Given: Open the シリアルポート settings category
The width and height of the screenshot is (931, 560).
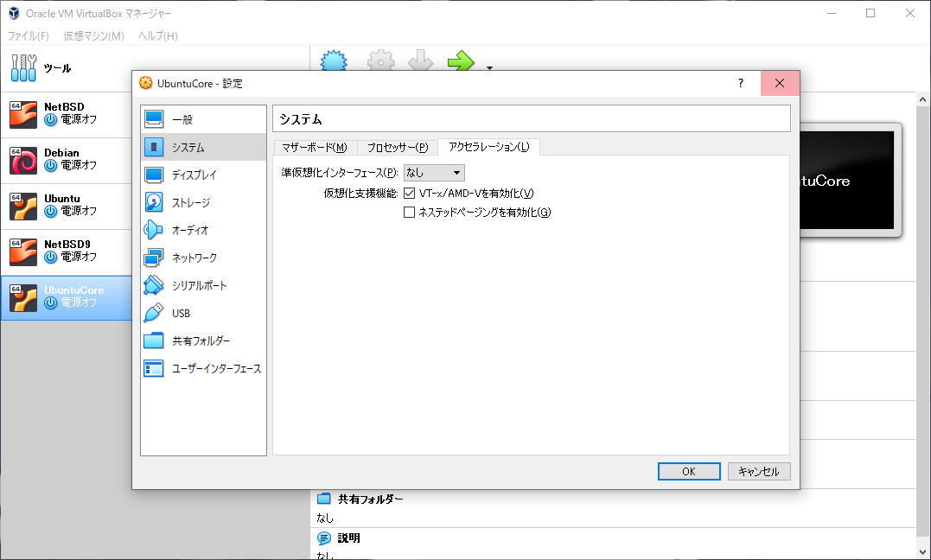Looking at the screenshot, I should [203, 285].
